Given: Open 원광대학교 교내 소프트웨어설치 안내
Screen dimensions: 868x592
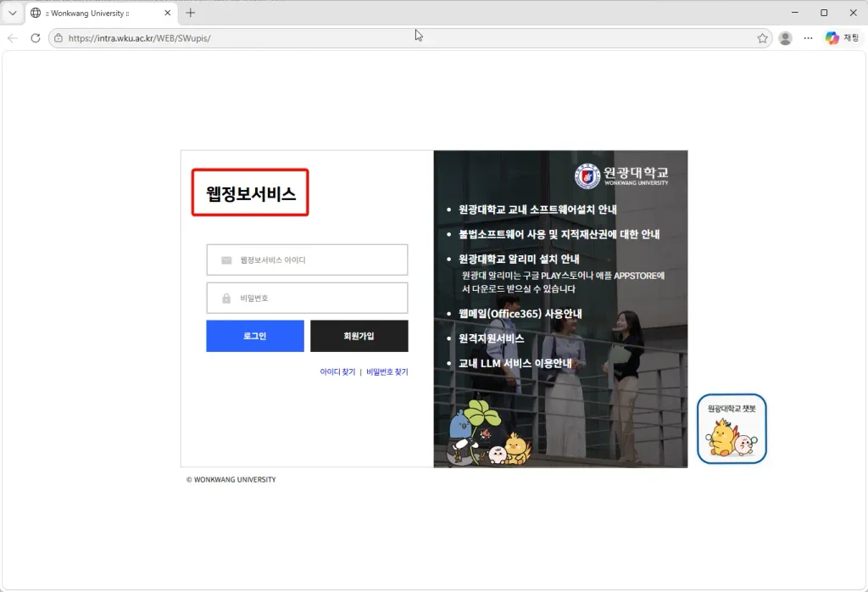Looking at the screenshot, I should tap(537, 209).
